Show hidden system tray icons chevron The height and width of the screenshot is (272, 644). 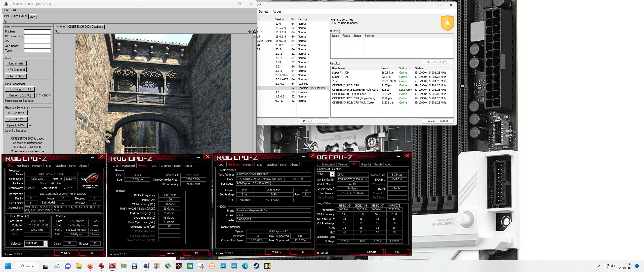coord(600,266)
